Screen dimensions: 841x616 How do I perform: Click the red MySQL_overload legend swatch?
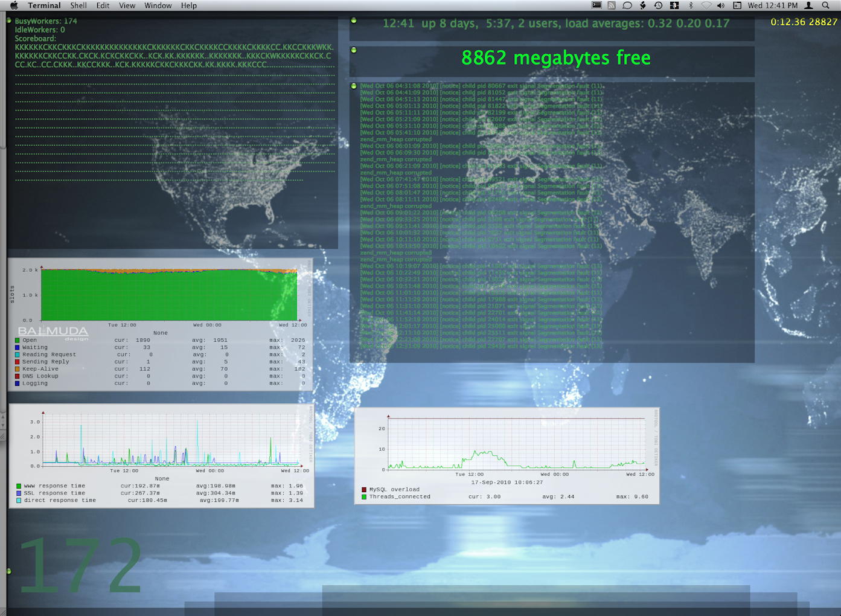(364, 490)
